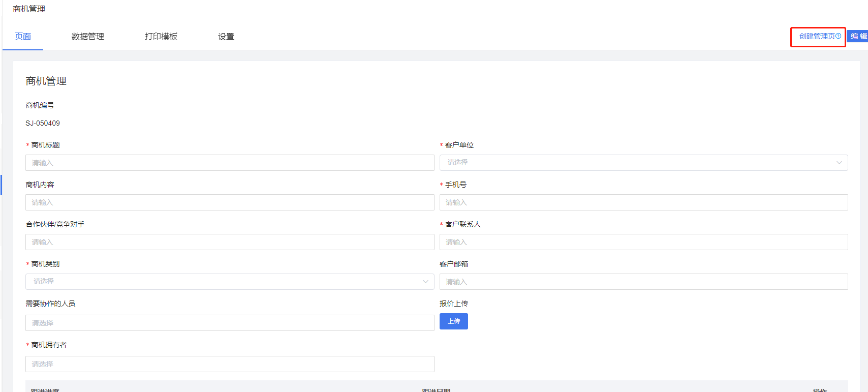Go to the 设置 tab

pyautogui.click(x=226, y=37)
